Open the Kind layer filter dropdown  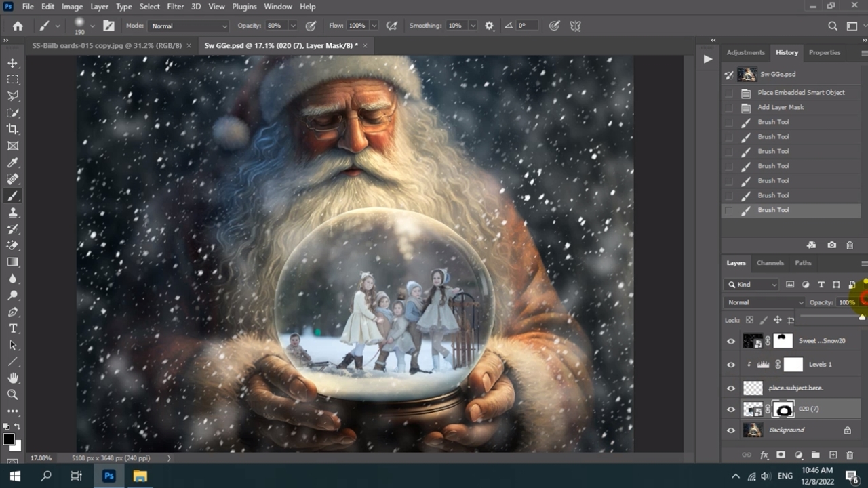point(751,285)
